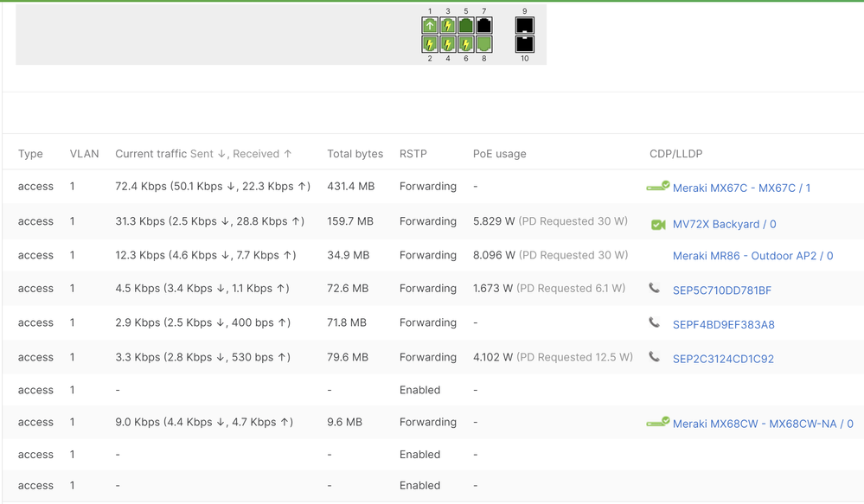Click camera icon beside MV72X Backyard
Image resolution: width=864 pixels, height=504 pixels.
658,225
